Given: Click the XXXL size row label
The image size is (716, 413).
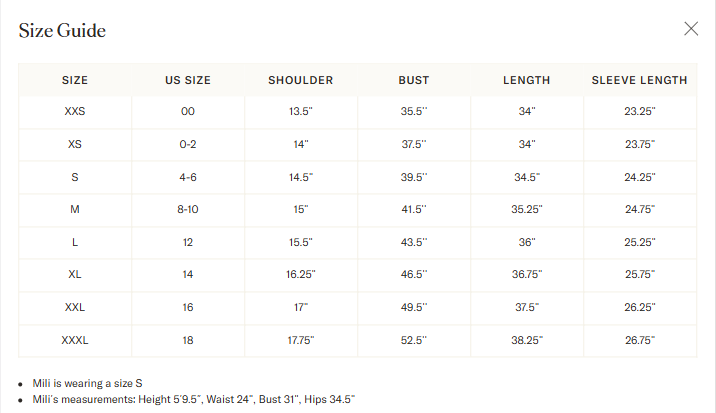Looking at the screenshot, I should [75, 340].
